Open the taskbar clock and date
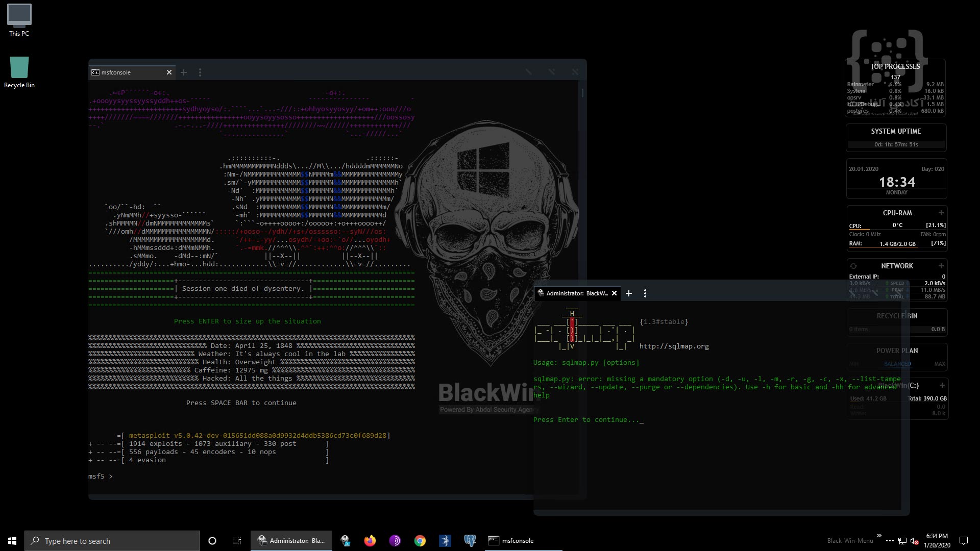The height and width of the screenshot is (551, 980). (937, 541)
